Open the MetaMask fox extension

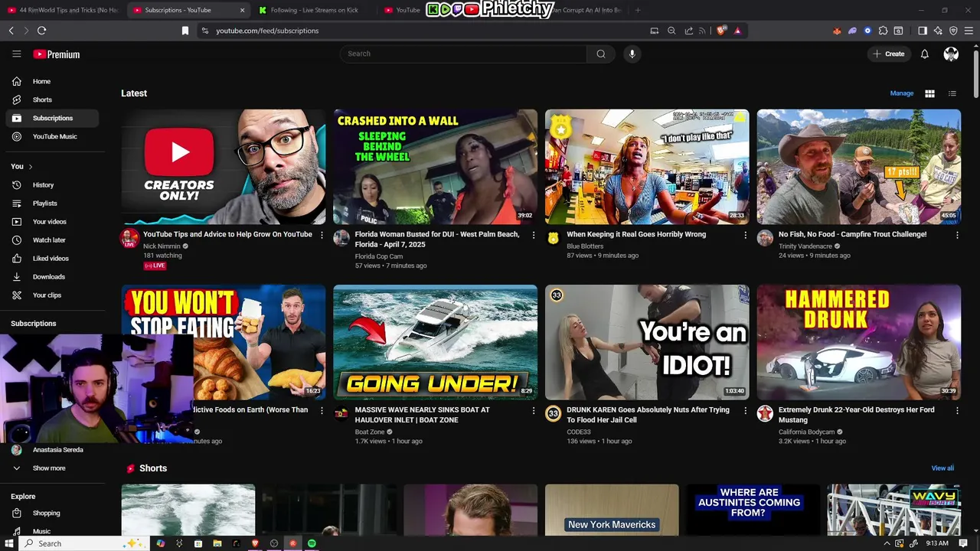837,31
